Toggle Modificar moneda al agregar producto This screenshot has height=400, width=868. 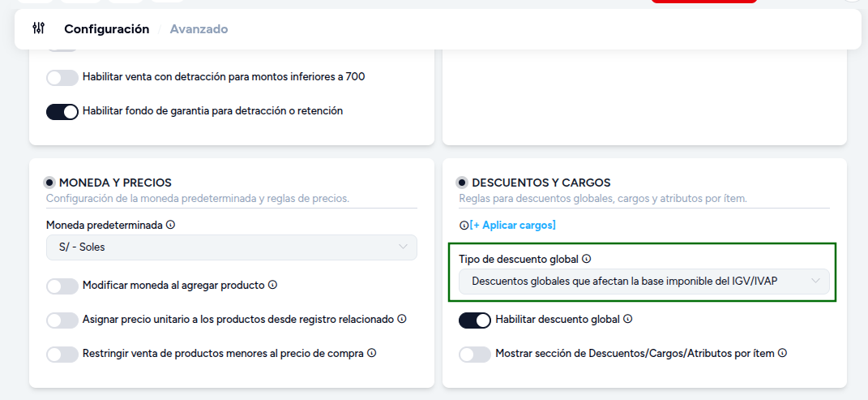click(62, 286)
